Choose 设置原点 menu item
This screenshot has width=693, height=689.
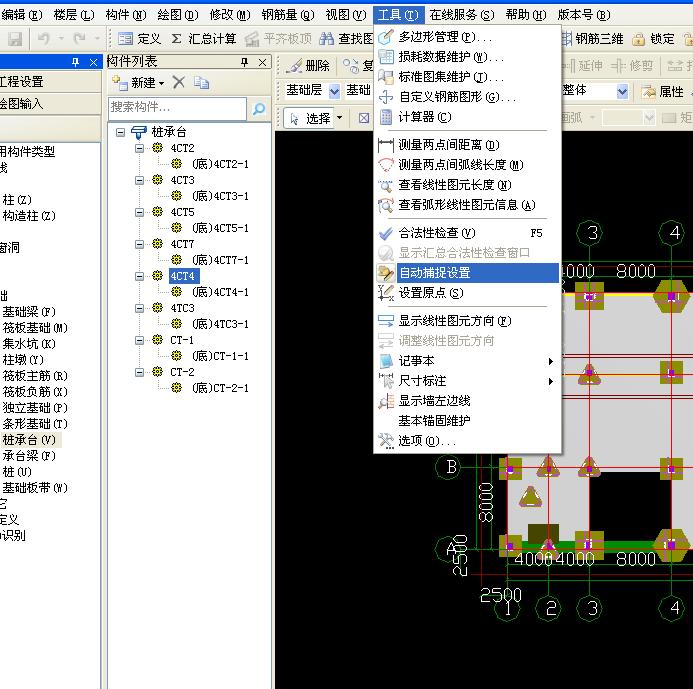467,293
